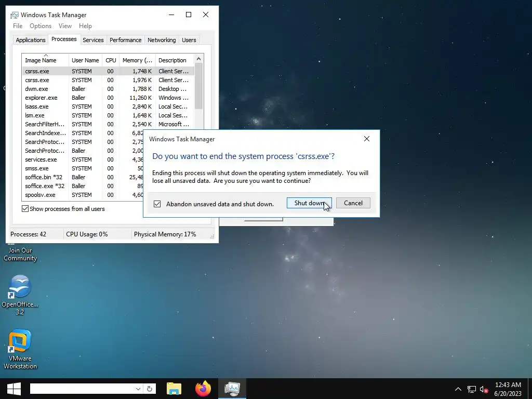Viewport: 532px width, 399px height.
Task: Click the muted volume tray icon
Action: [484, 389]
